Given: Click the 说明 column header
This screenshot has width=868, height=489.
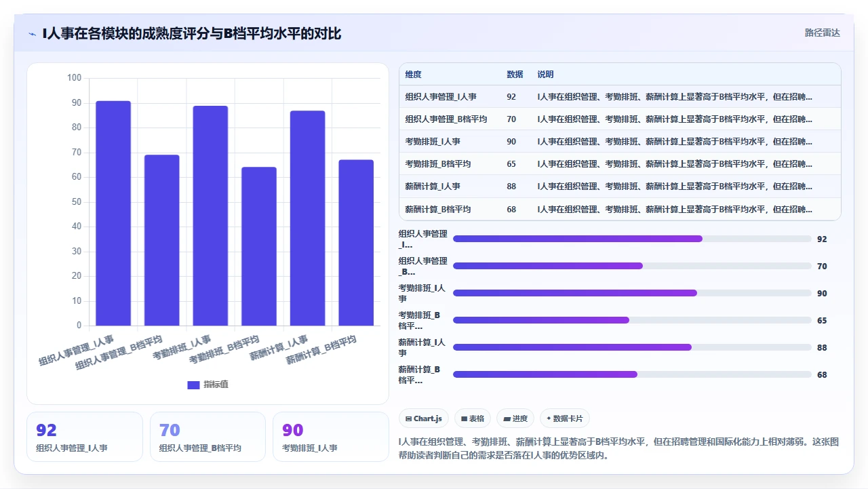Looking at the screenshot, I should point(545,75).
